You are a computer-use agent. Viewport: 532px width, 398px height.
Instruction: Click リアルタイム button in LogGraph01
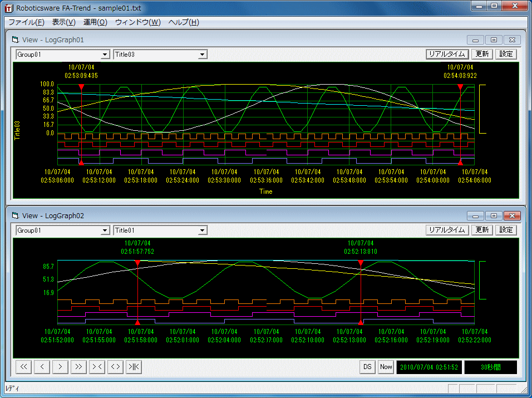tap(447, 54)
